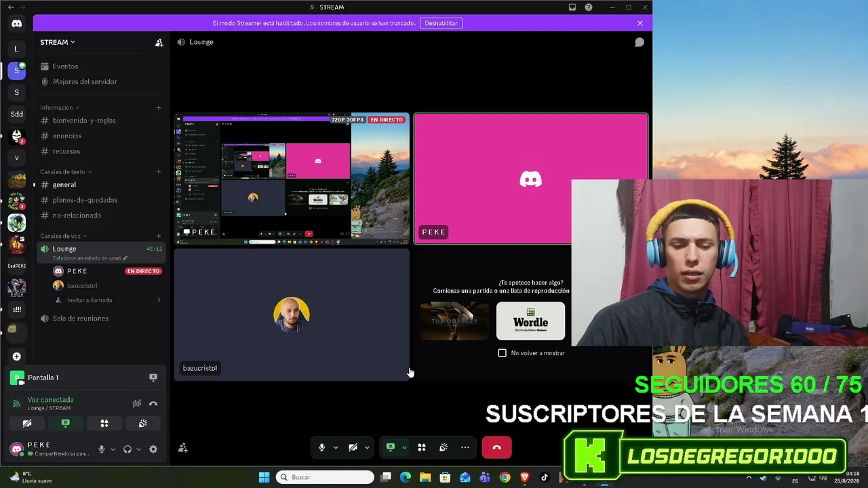Open input device arrow in user panel
The image size is (868, 488).
[x=113, y=449]
